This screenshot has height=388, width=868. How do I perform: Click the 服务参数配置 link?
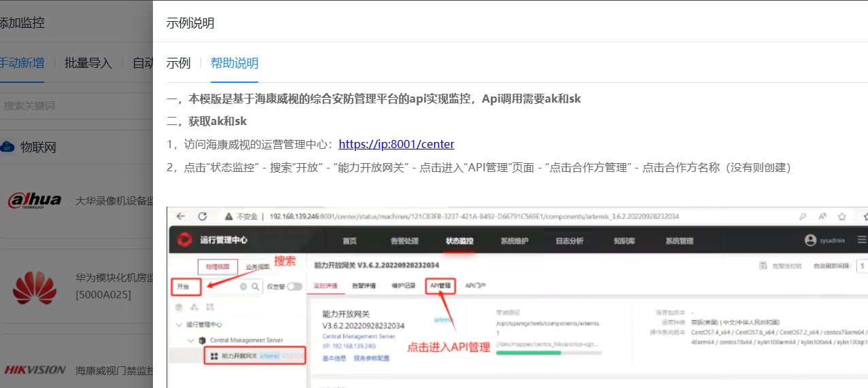[372, 358]
